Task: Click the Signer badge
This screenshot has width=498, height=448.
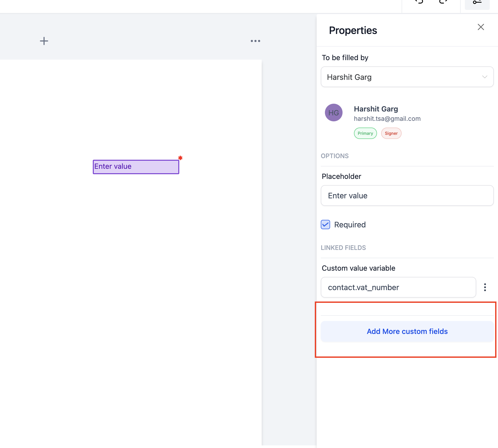Action: (391, 133)
